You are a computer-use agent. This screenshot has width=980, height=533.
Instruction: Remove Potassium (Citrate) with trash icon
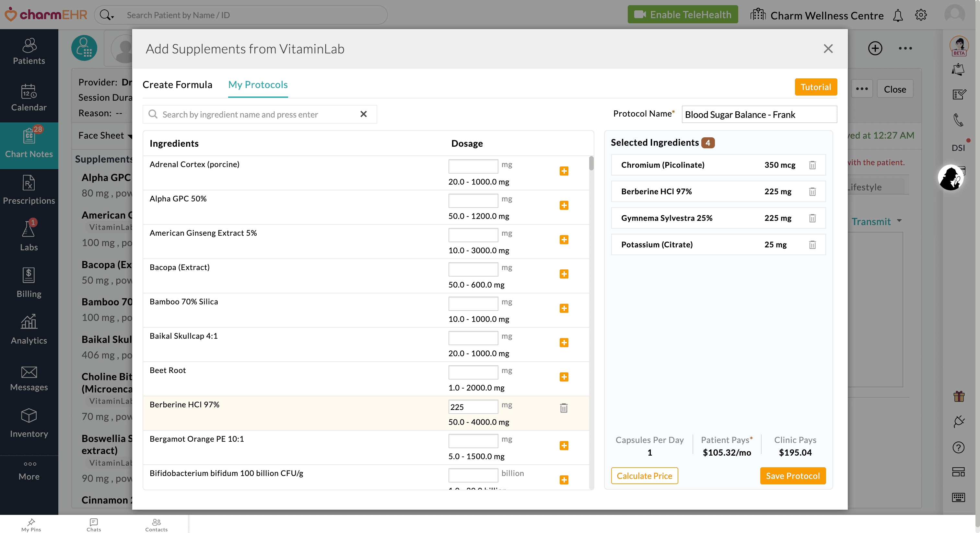click(812, 245)
